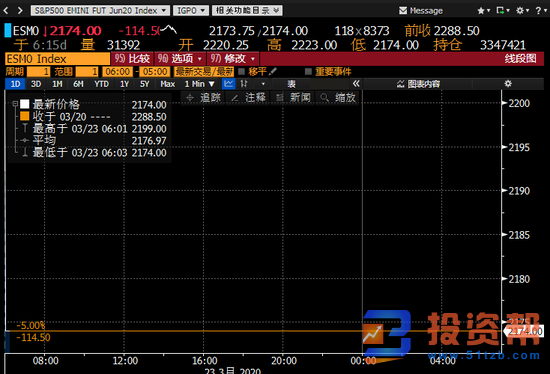
Task: Collapse the 最新价格 legend tree
Action: [15, 104]
